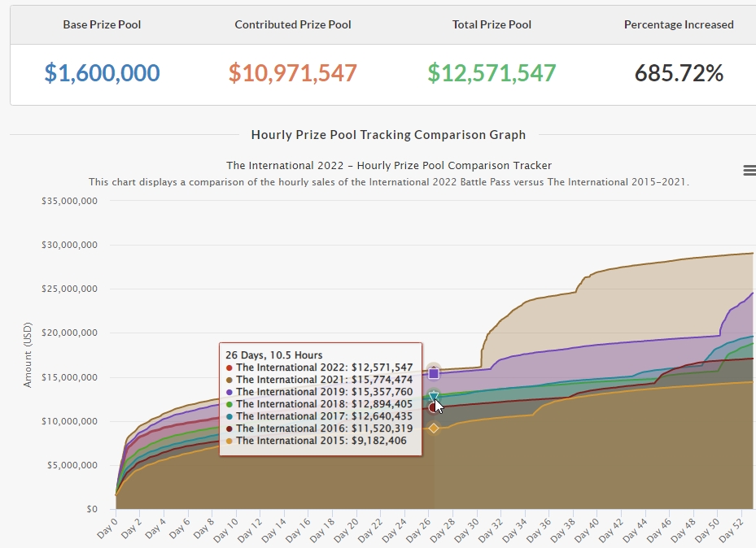
Task: Click the green dot for International 2018
Action: (229, 404)
